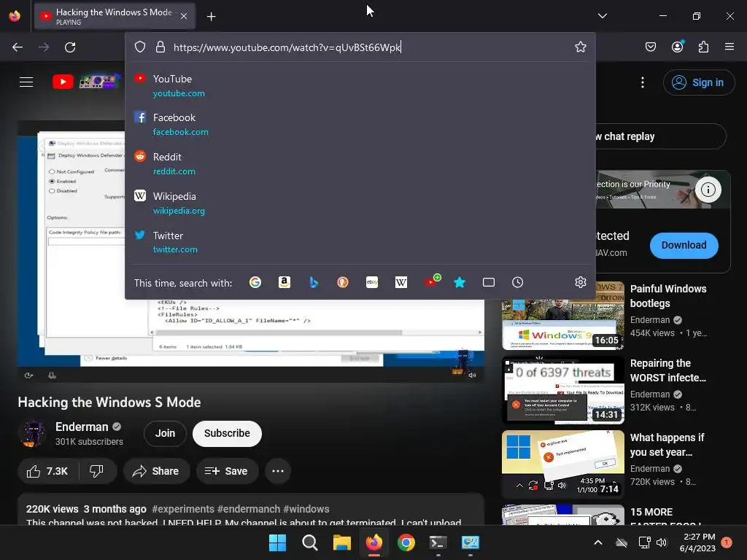
Task: Open Save to Pocket icon
Action: tap(650, 47)
